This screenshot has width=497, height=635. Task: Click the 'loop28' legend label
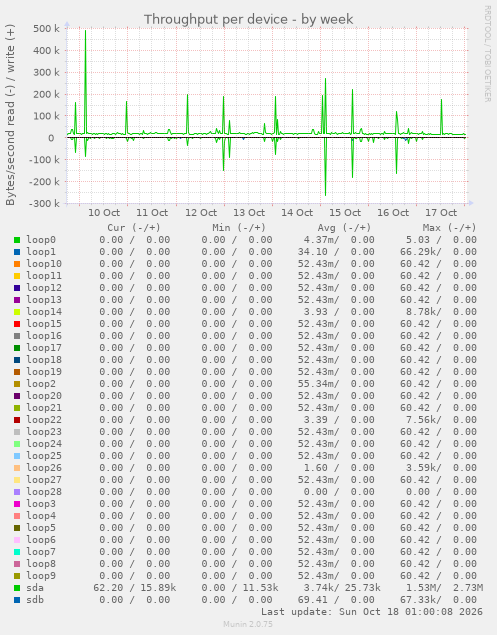point(44,492)
